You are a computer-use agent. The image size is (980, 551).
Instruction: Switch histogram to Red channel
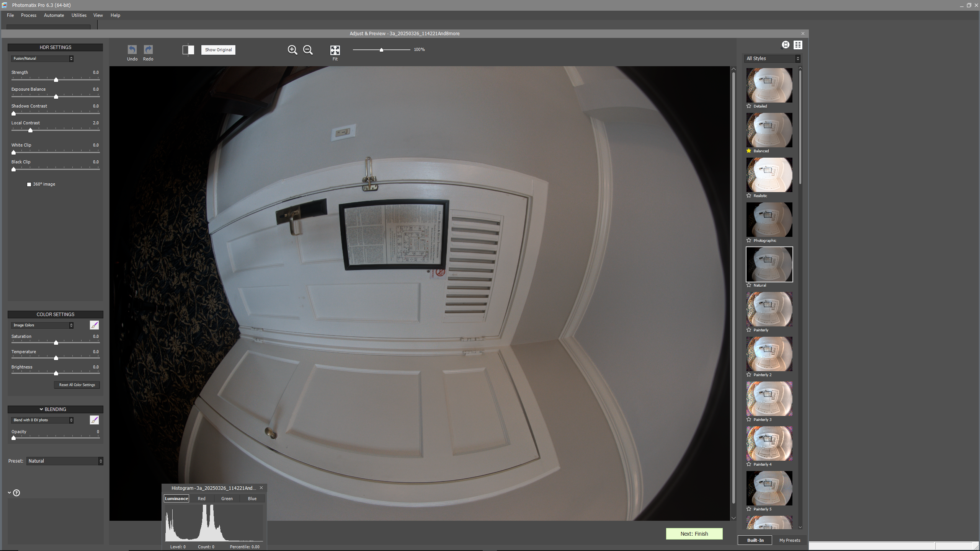pos(202,499)
